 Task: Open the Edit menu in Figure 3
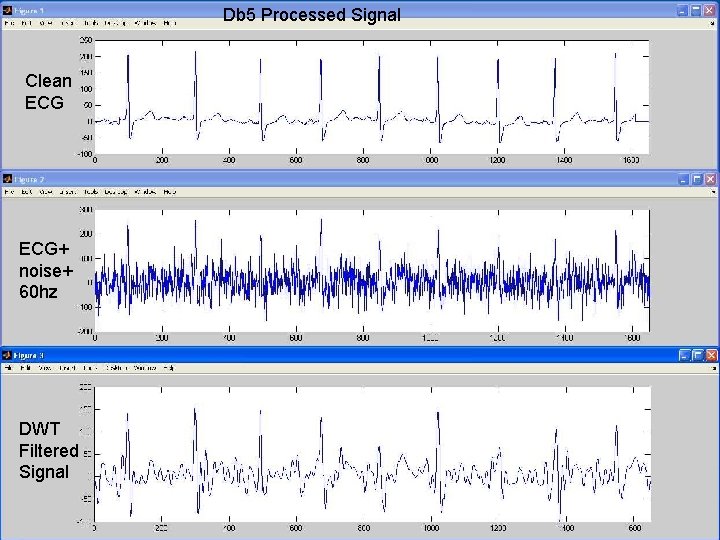pos(25,368)
